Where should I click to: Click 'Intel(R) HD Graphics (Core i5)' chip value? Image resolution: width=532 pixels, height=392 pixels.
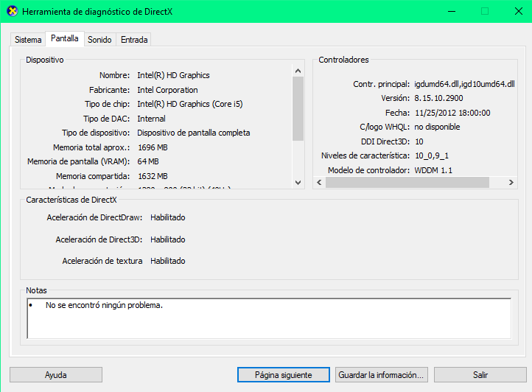tap(190, 104)
